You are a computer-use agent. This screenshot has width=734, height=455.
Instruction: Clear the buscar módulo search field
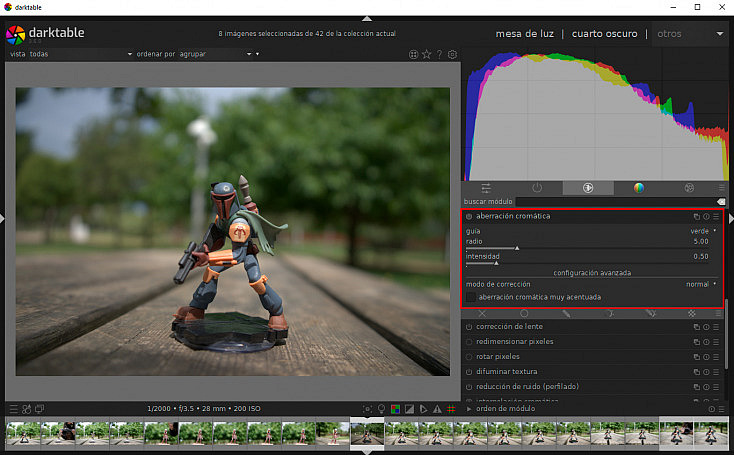click(720, 201)
